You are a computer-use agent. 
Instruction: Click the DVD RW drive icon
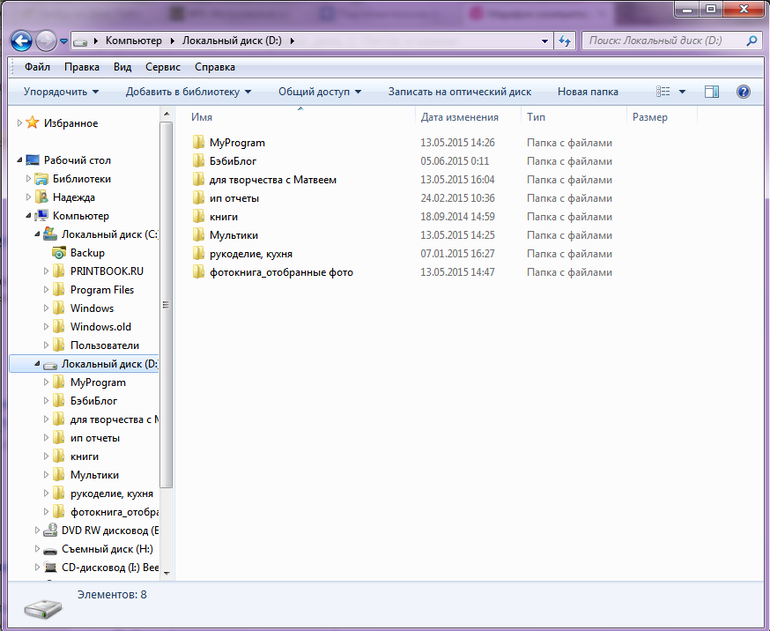[50, 530]
